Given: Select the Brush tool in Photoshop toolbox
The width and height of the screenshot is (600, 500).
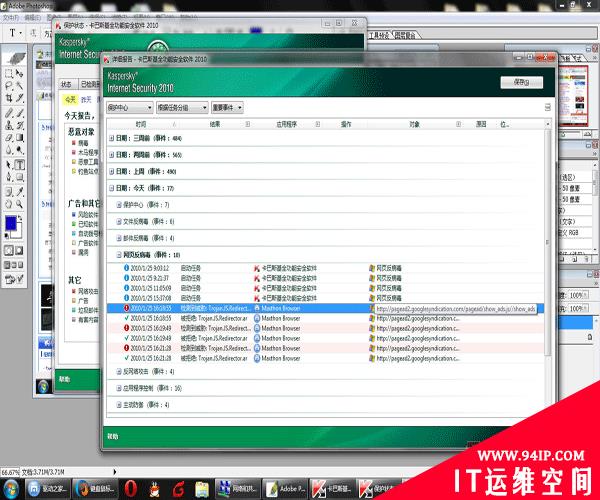Looking at the screenshot, I should 20,112.
